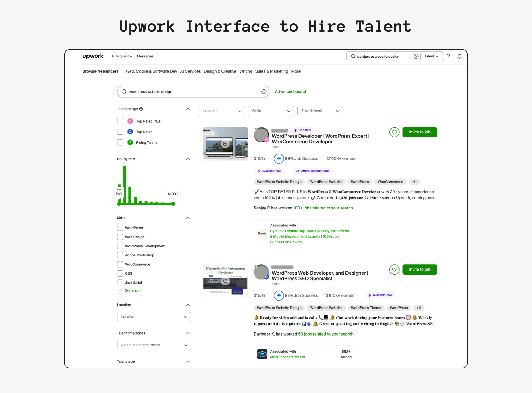Open the Skills filter dropdown above the results
This screenshot has height=393, width=532.
pos(271,111)
